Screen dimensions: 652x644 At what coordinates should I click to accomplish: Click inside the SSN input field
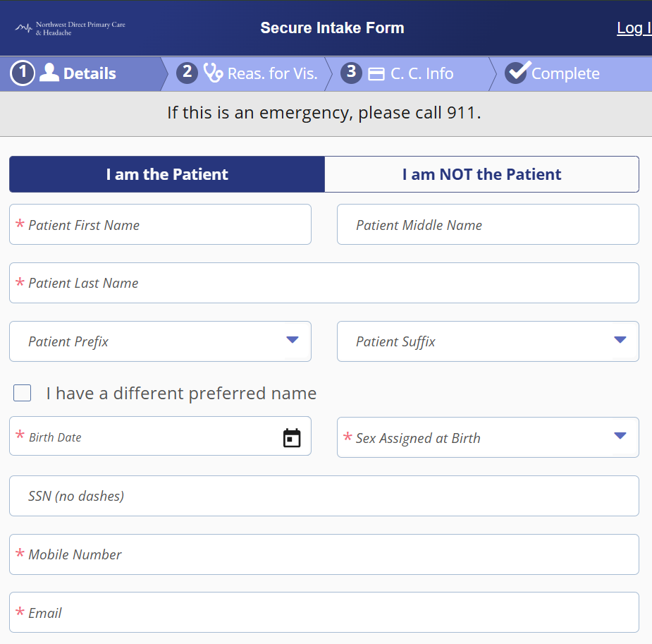tap(324, 495)
